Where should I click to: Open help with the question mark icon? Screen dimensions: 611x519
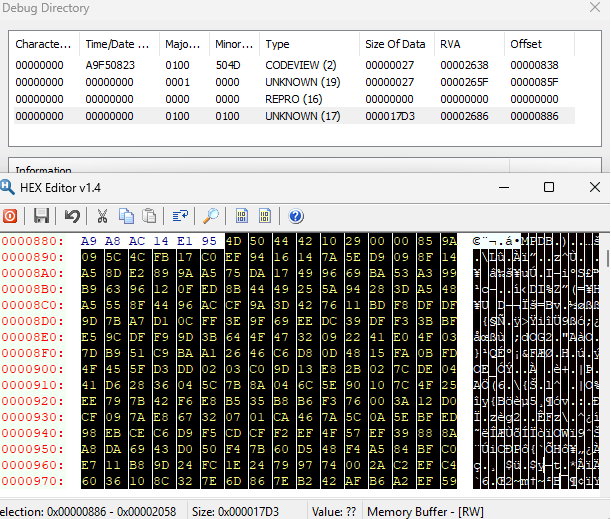point(296,216)
